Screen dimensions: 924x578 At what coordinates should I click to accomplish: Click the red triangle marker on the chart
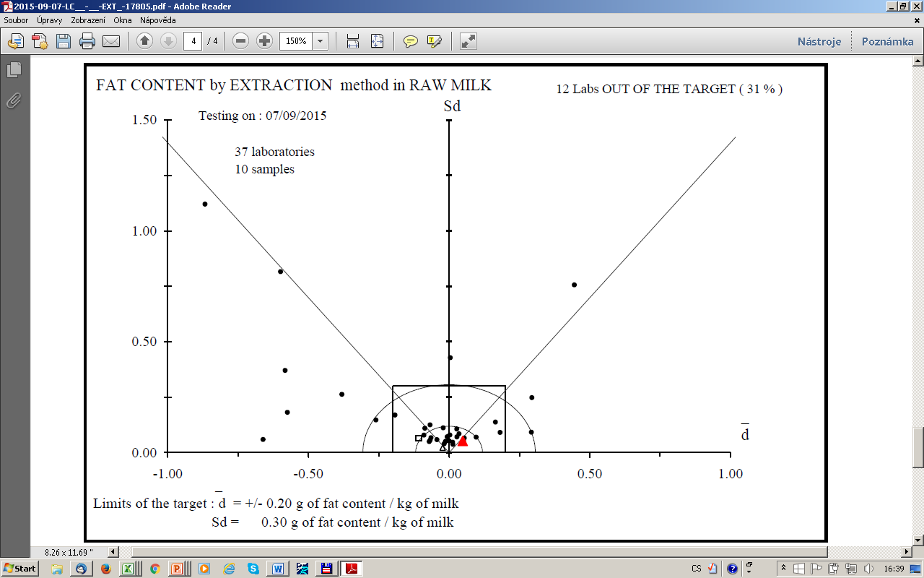click(463, 441)
